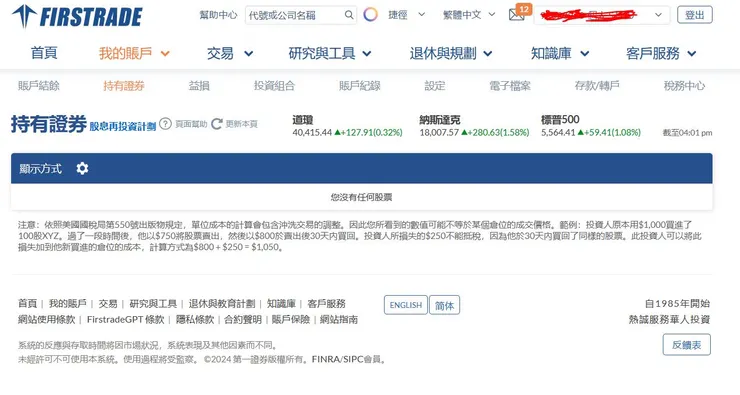740x395 pixels.
Task: Open the 賬戶紀錄 tab
Action: coord(360,86)
